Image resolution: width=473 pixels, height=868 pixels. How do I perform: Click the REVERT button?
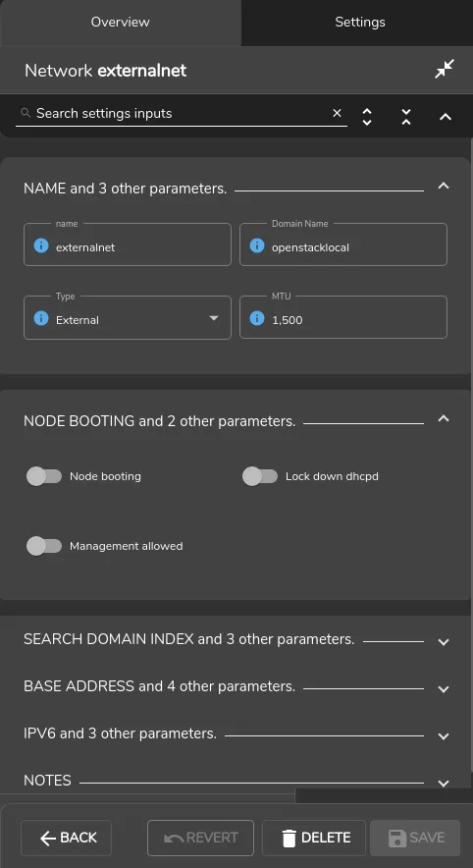pyautogui.click(x=200, y=838)
